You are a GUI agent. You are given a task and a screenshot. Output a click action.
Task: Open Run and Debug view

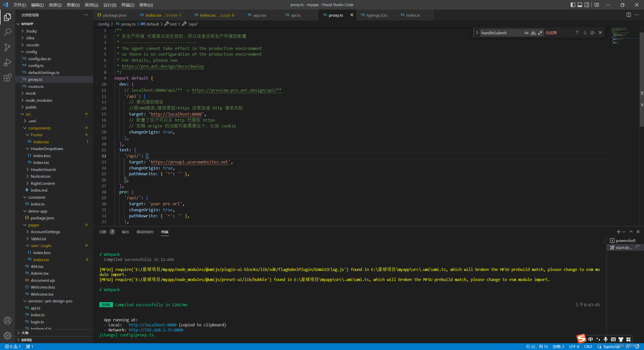tap(8, 62)
